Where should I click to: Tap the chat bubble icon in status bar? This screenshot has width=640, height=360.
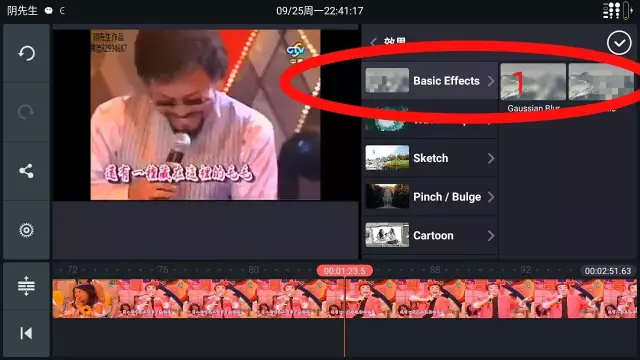pyautogui.click(x=49, y=11)
